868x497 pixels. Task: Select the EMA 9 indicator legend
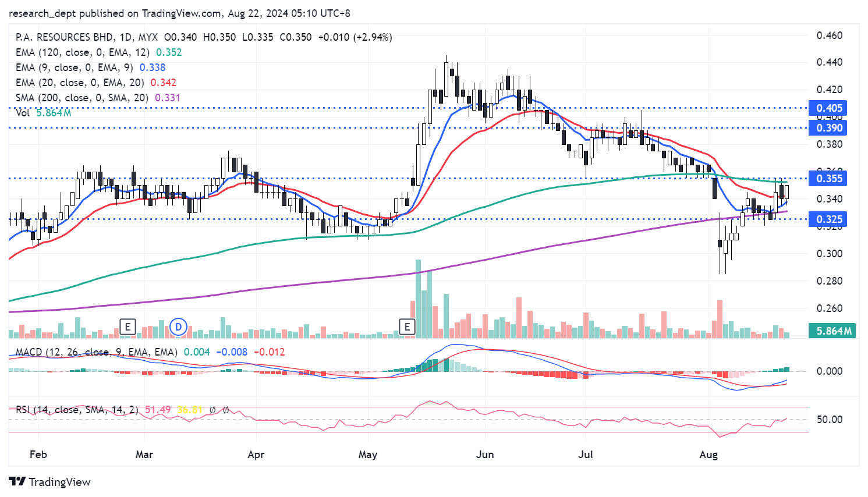pos(74,68)
